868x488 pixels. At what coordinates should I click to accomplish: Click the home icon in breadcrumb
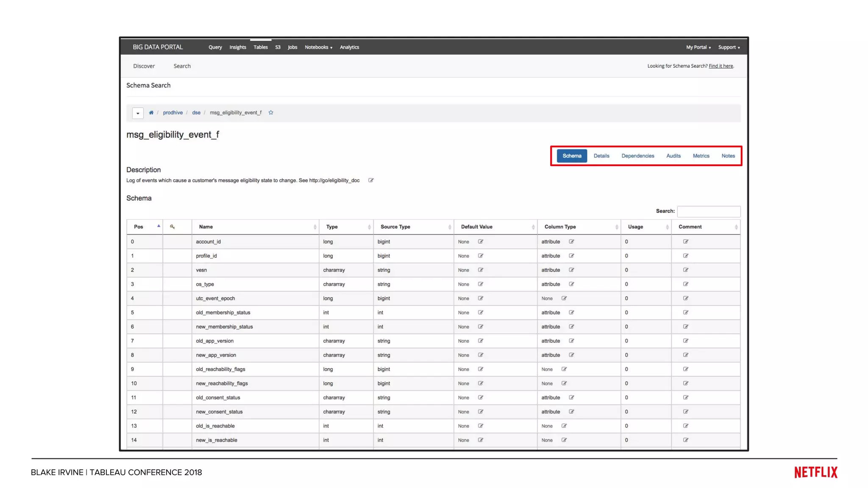pyautogui.click(x=151, y=113)
